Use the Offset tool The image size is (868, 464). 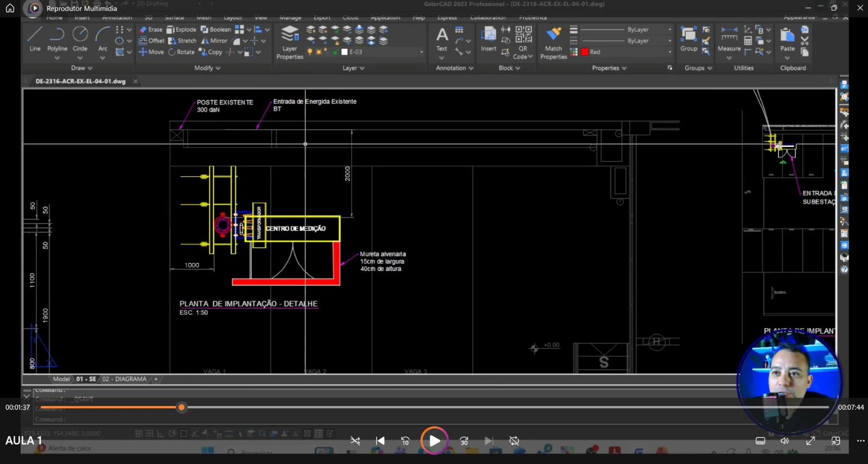[x=152, y=41]
